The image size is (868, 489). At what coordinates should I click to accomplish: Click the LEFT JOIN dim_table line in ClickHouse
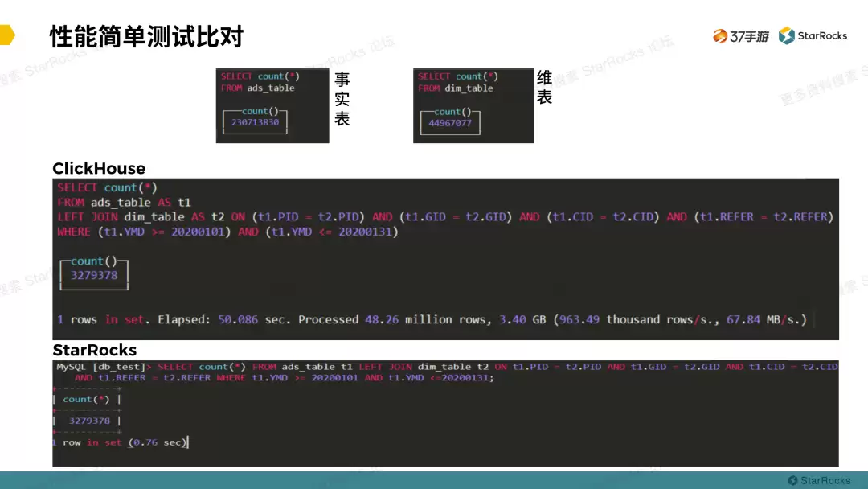point(445,217)
